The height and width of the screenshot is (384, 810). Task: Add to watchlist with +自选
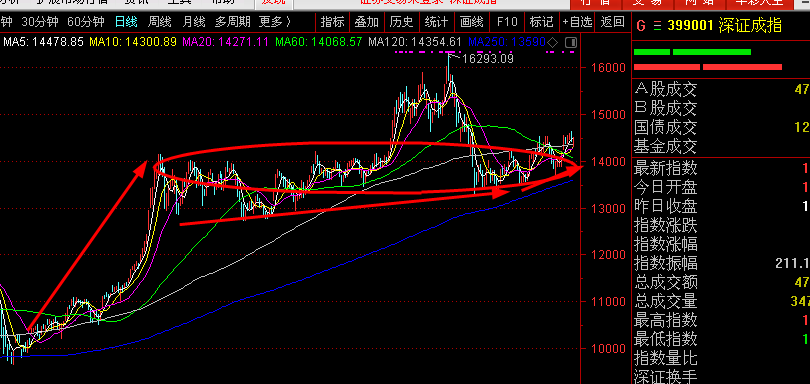click(x=577, y=22)
